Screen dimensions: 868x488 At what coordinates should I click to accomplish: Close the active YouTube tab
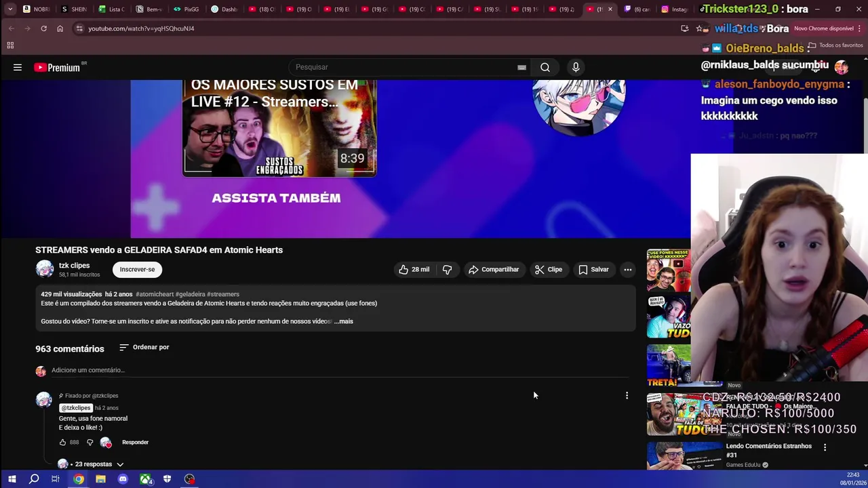tap(610, 9)
